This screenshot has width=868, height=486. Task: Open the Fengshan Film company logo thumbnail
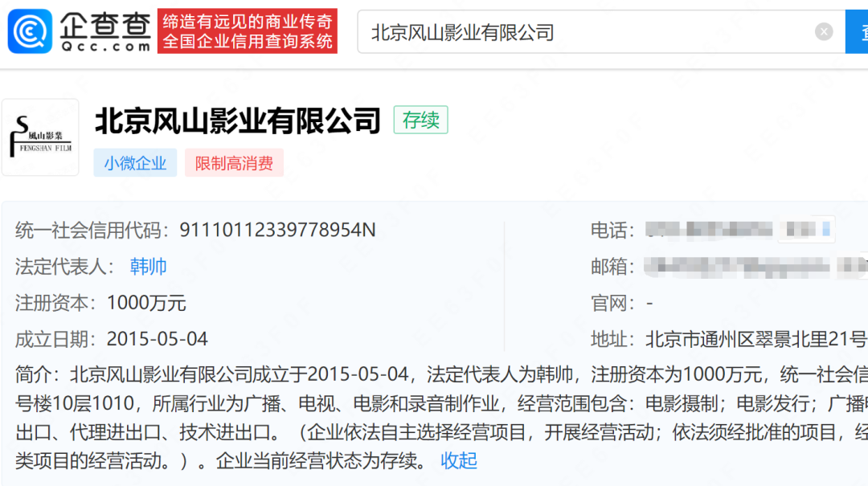click(40, 137)
